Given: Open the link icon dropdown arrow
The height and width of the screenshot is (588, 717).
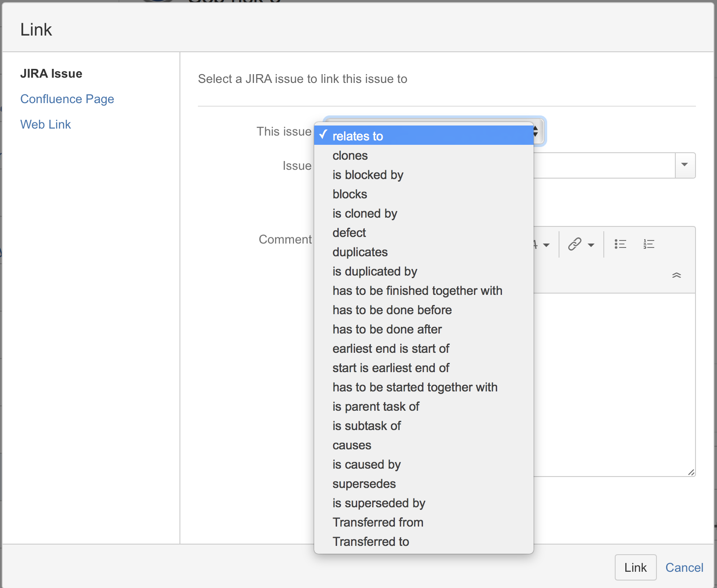Looking at the screenshot, I should pos(591,245).
